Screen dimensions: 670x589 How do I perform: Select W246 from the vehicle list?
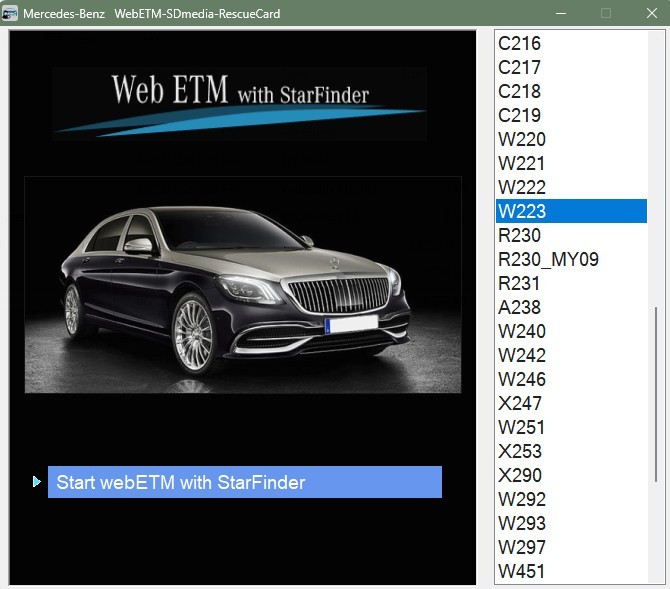point(522,379)
